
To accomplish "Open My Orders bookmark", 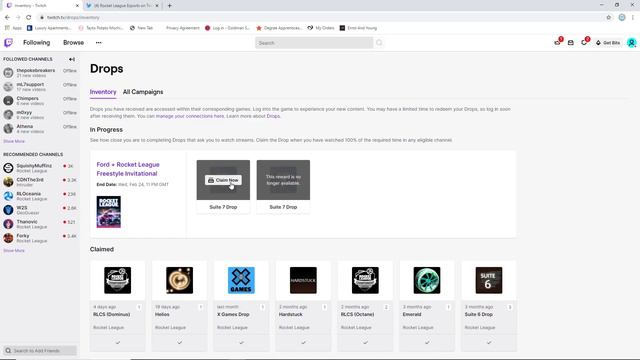I will pyautogui.click(x=321, y=28).
